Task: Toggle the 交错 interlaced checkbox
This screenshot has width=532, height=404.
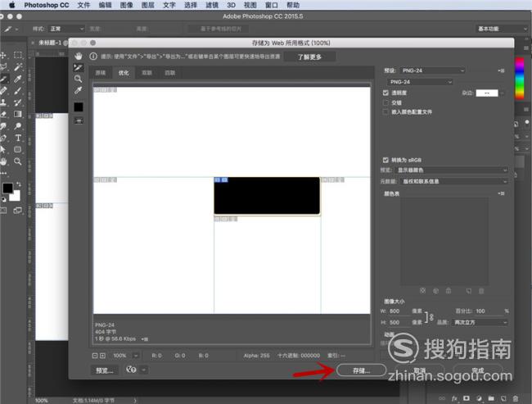Action: coord(385,102)
